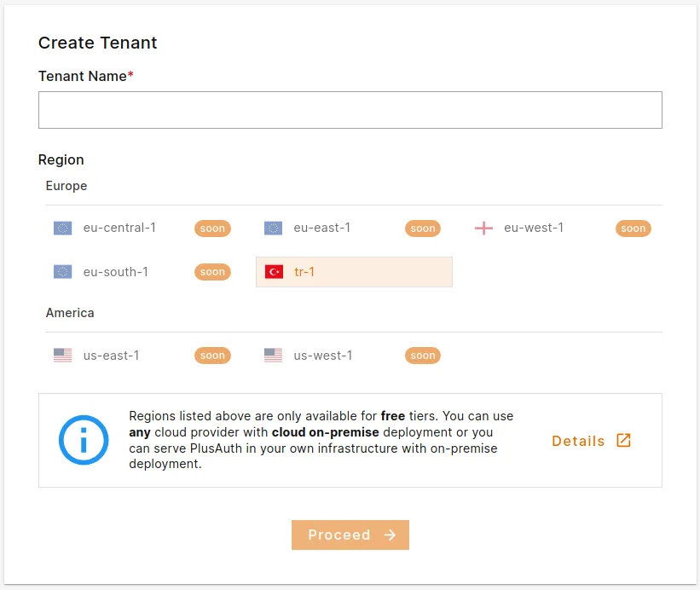Click the Turkish flag inside tr-1 option
The height and width of the screenshot is (590, 700).
click(x=274, y=271)
